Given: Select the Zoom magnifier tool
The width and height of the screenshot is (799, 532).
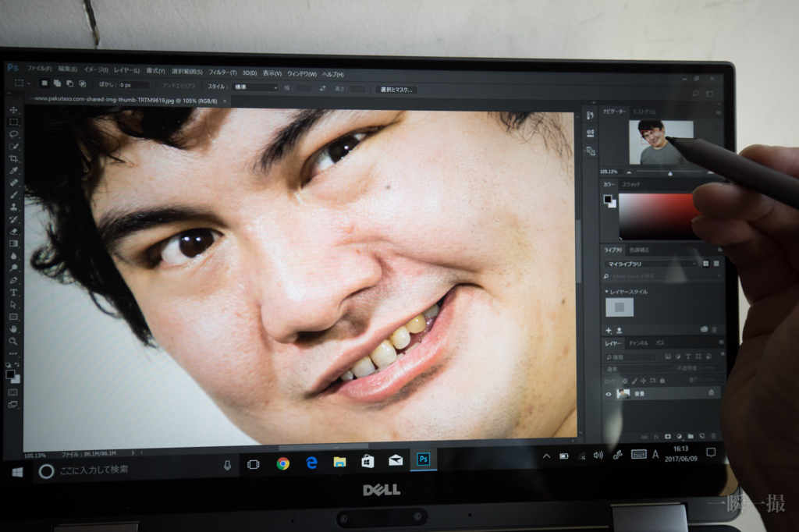Looking at the screenshot, I should (x=14, y=341).
